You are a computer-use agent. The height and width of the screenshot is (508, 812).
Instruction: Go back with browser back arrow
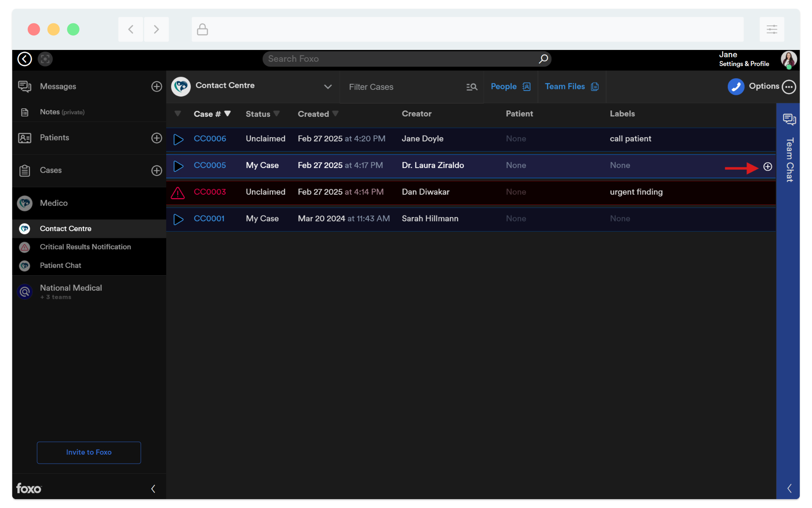tap(131, 29)
